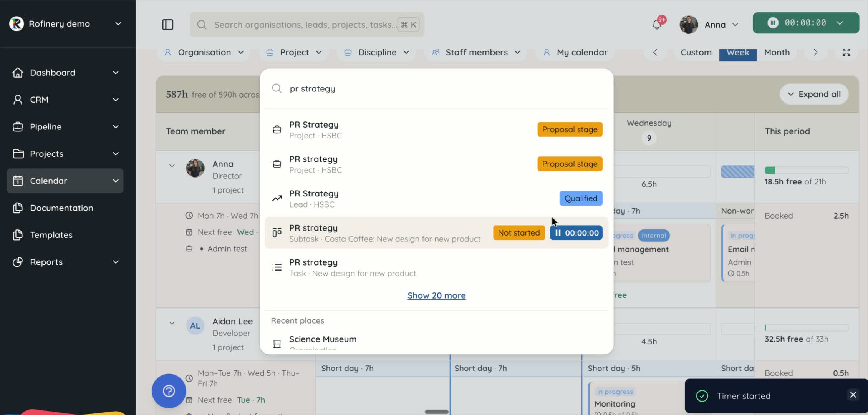Image resolution: width=868 pixels, height=415 pixels.
Task: Expand the Rofinery demo workspace switcher
Action: [118, 23]
